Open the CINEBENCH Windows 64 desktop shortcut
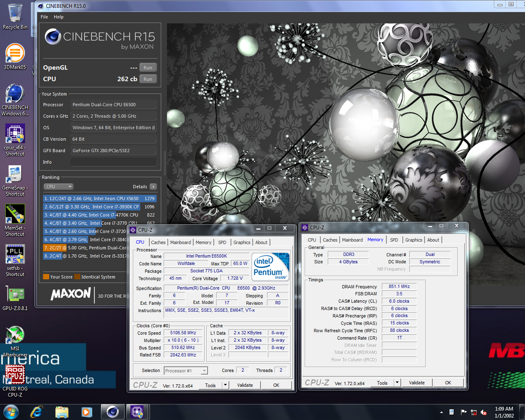 [x=15, y=100]
